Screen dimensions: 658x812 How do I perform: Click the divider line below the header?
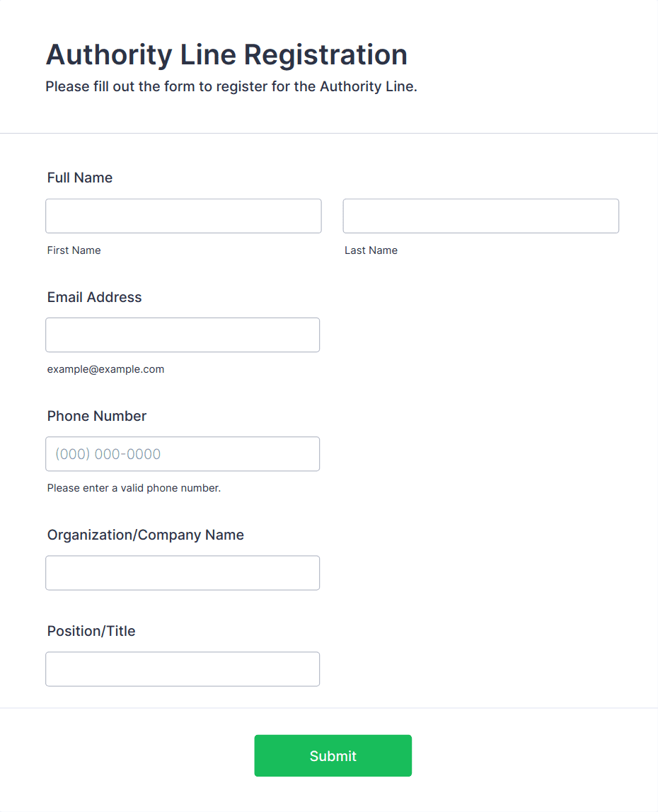(x=329, y=133)
